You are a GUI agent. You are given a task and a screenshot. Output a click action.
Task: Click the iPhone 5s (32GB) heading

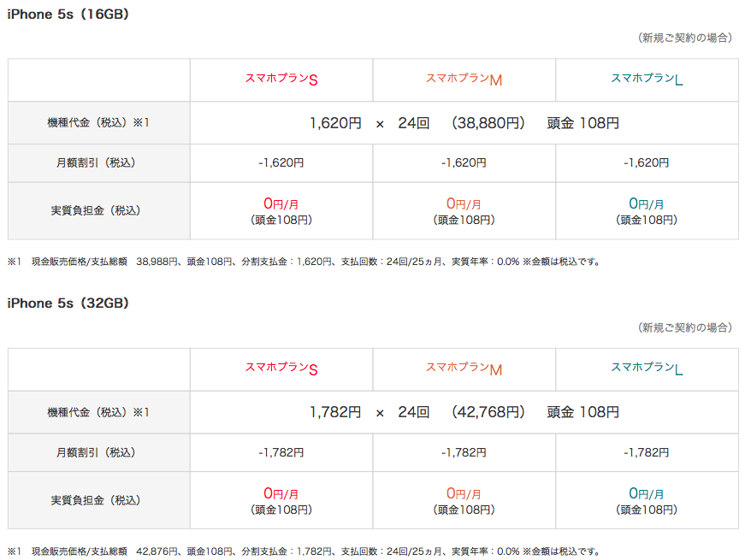tap(68, 304)
